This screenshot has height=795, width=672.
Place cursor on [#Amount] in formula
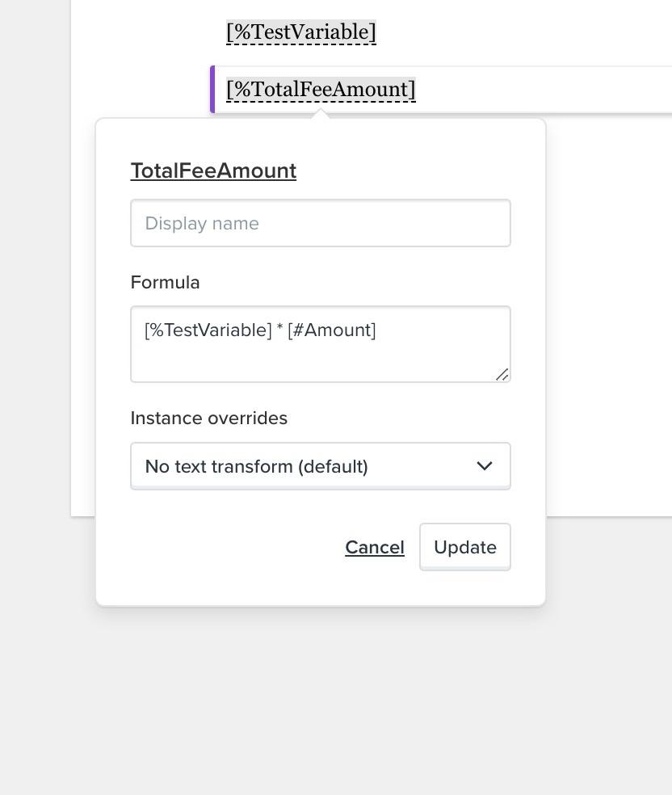[331, 330]
